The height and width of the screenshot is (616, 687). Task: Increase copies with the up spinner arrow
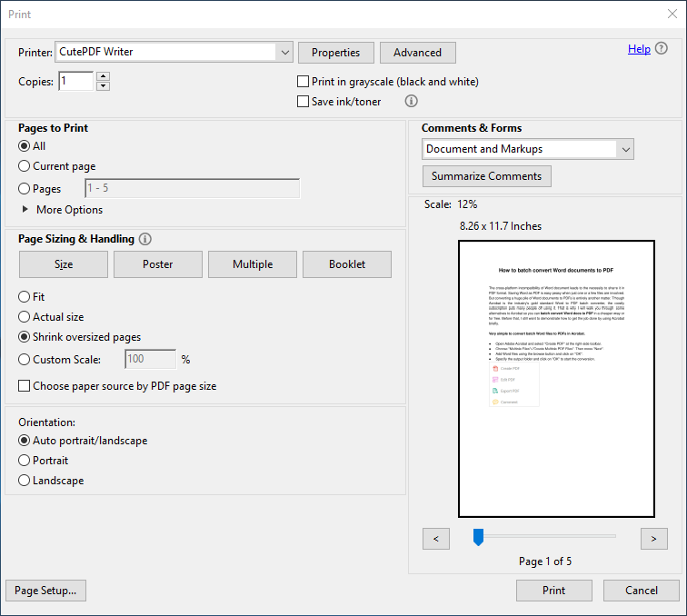(103, 76)
